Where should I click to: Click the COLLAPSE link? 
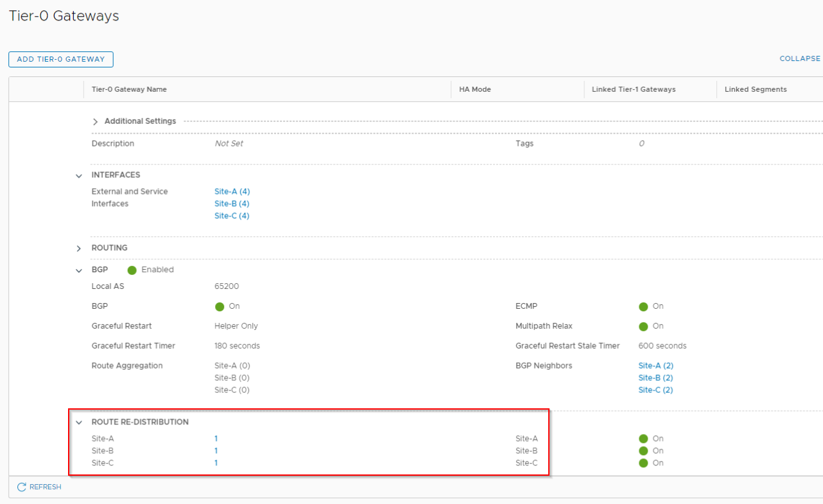tap(800, 58)
